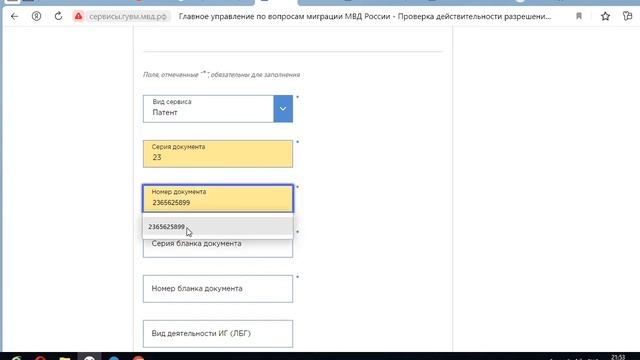Focus the Вид деятельности ИГ (ЛБГ) field

pos(218,333)
